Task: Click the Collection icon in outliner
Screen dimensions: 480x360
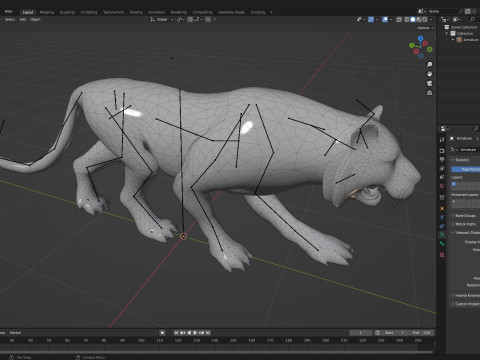Action: tap(453, 33)
